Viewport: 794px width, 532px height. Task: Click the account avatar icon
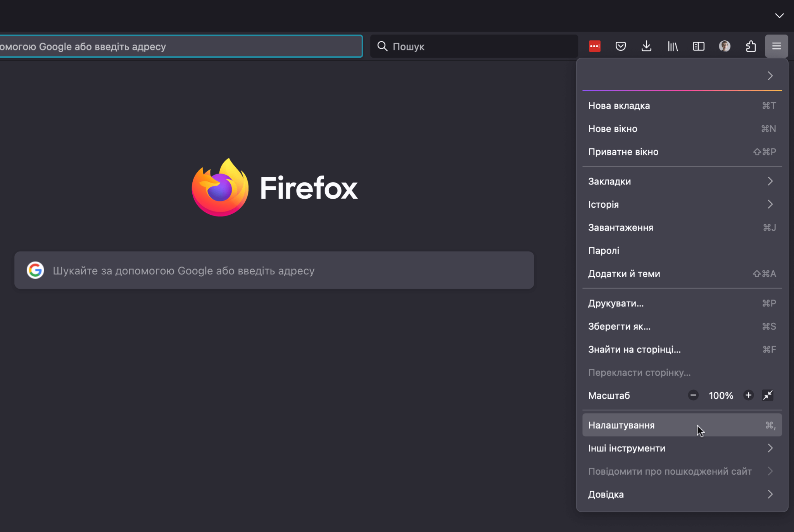pos(724,46)
